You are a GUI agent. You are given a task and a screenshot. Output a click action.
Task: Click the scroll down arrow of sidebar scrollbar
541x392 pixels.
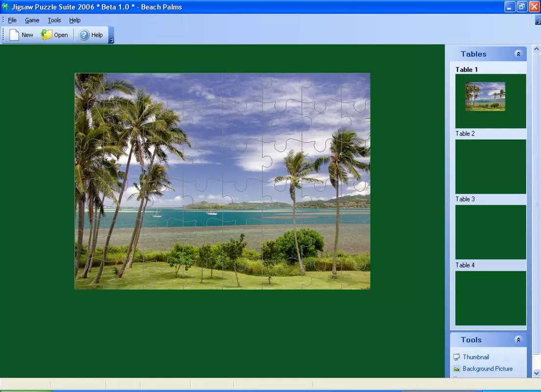click(536, 373)
